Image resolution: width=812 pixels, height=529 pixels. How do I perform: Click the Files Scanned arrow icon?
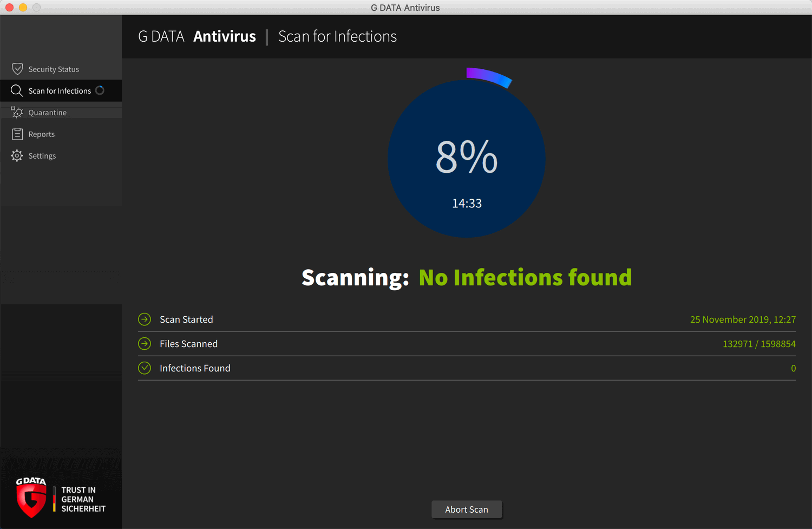coord(145,344)
